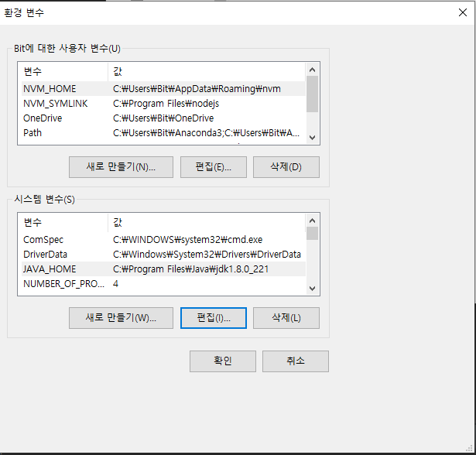This screenshot has height=455, width=476.
Task: Click the nvm AppData\Roaming path value
Action: [x=197, y=89]
